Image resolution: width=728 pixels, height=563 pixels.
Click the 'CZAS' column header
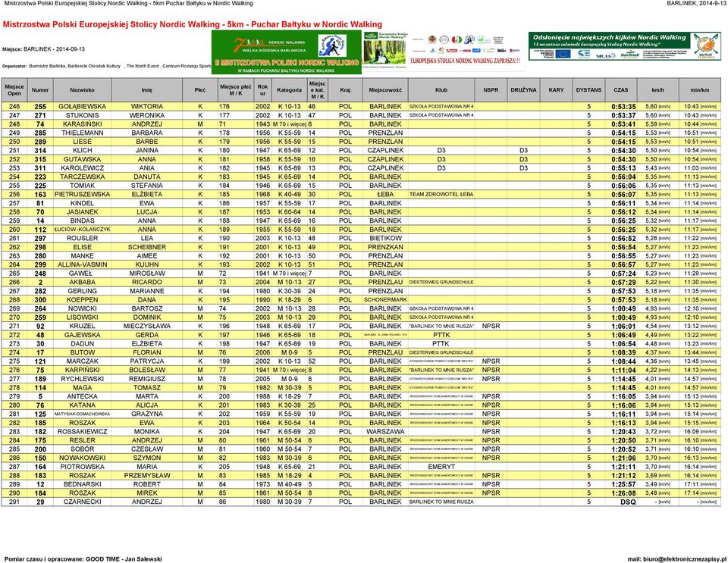tap(621, 90)
